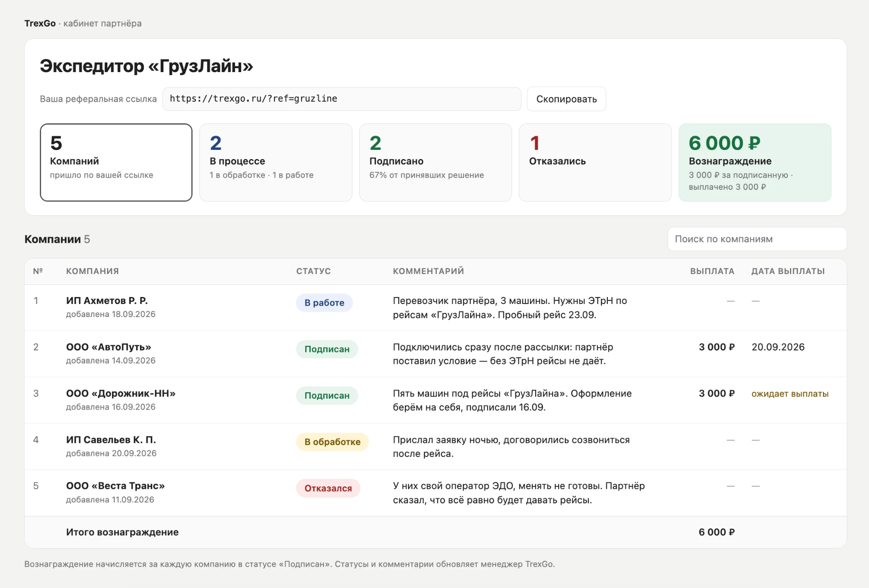Click the Компании 5 section heading
Screen dimensions: 869x588
57,239
